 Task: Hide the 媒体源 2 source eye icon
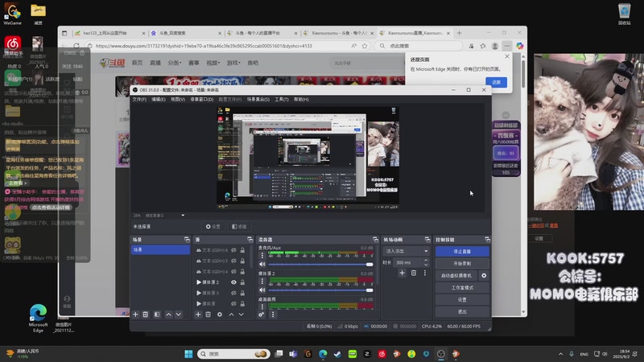pyautogui.click(x=233, y=282)
